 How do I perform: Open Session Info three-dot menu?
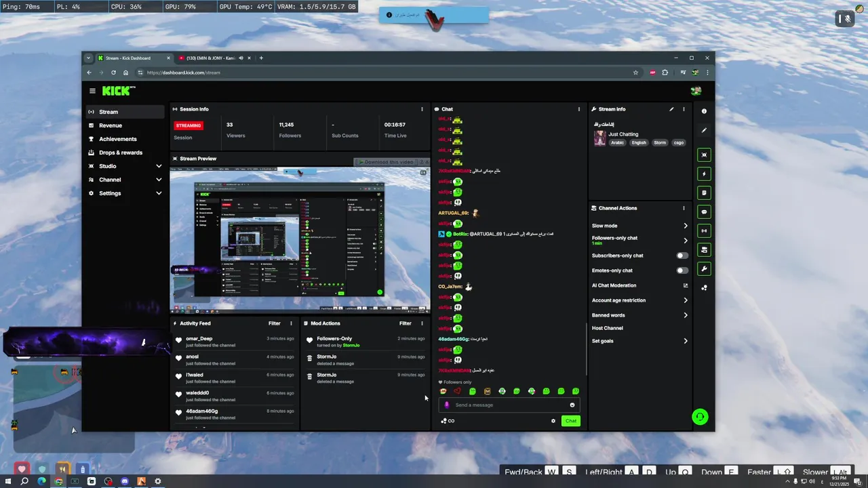pyautogui.click(x=422, y=109)
